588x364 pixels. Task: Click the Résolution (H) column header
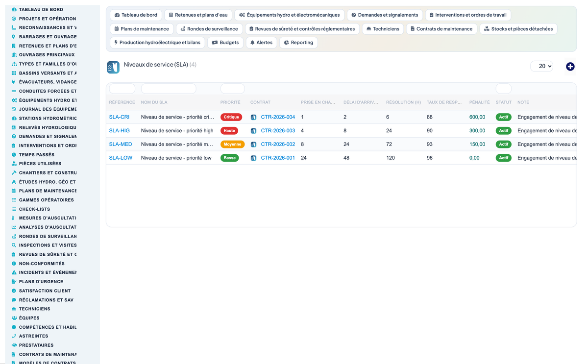point(403,102)
